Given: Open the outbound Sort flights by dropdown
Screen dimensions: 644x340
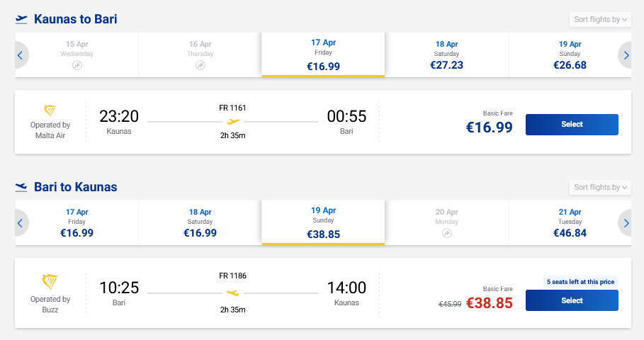Looking at the screenshot, I should (x=599, y=20).
